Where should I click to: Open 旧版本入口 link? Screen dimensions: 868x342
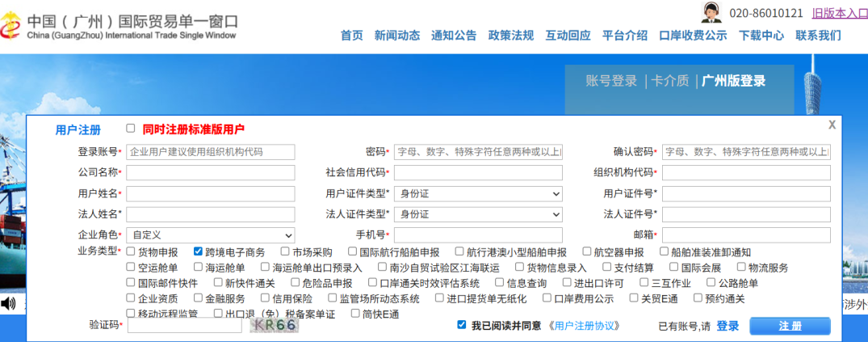[x=840, y=13]
